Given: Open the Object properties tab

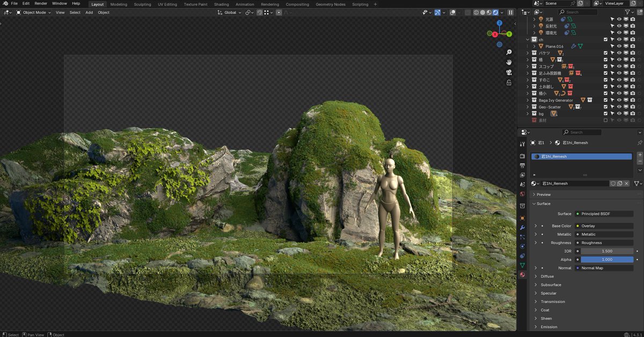Looking at the screenshot, I should 522,218.
